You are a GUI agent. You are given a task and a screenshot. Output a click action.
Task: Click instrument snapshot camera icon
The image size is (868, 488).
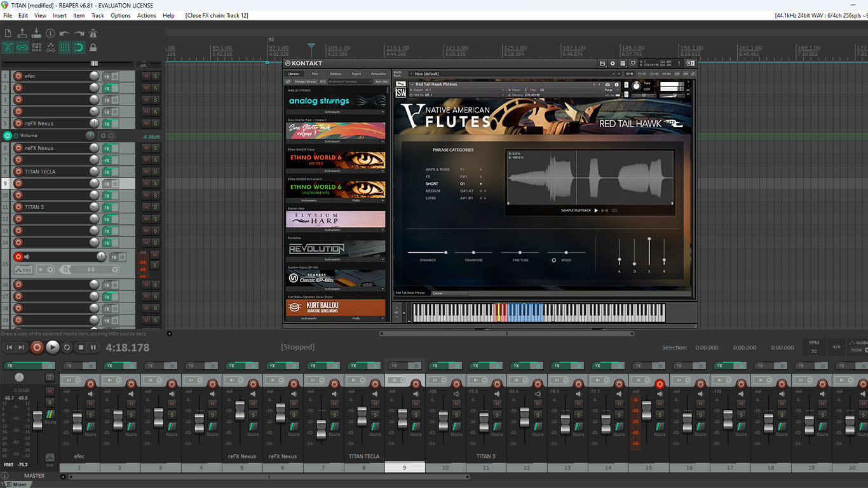607,85
